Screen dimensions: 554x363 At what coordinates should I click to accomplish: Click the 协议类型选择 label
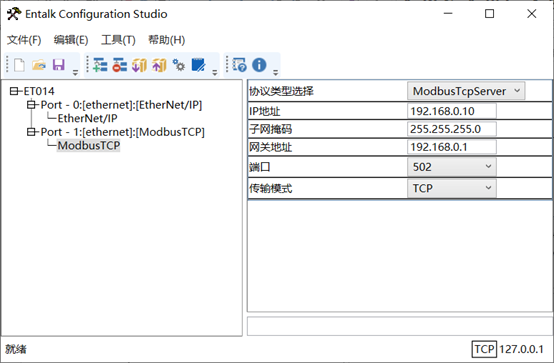[x=281, y=92]
